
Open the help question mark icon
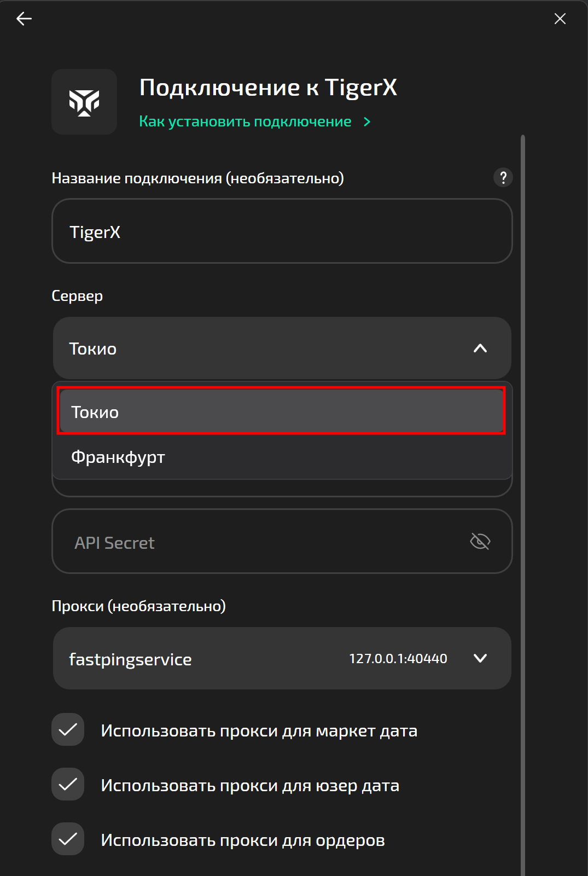[x=503, y=177]
